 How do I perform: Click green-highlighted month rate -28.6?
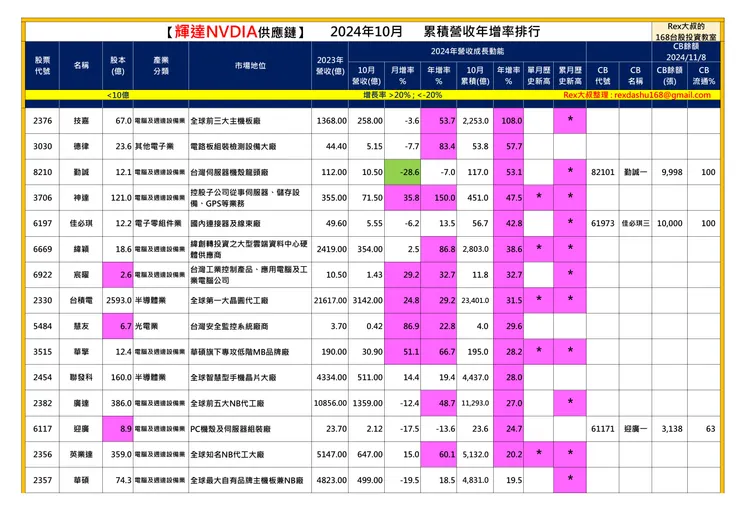tap(403, 172)
